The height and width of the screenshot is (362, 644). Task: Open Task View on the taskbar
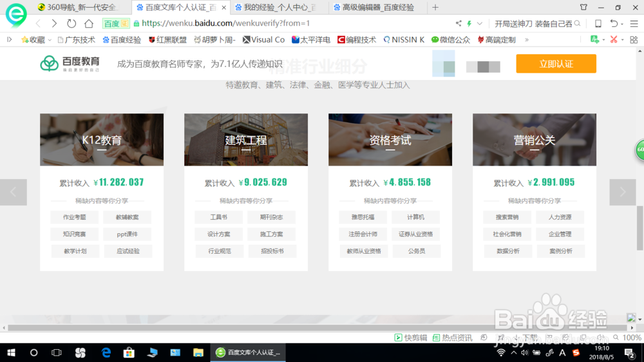[x=56, y=352]
